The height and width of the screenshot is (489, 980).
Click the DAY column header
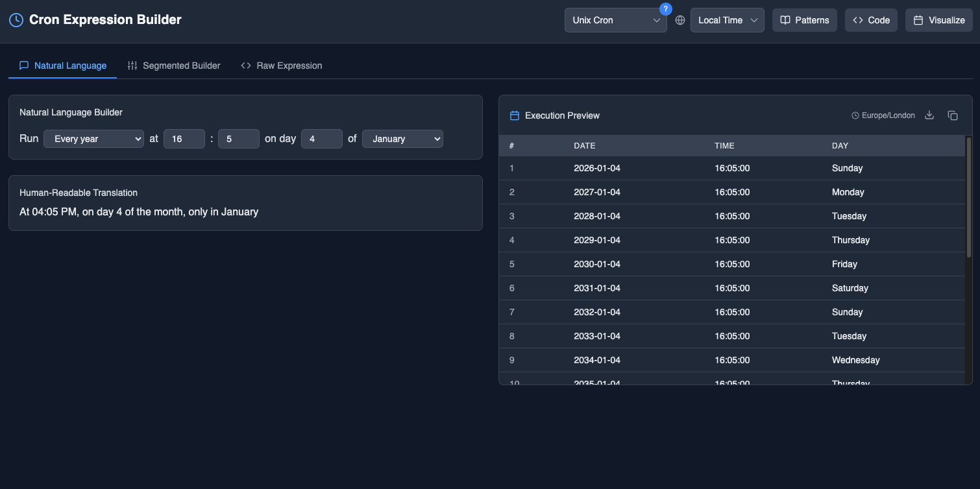pyautogui.click(x=840, y=146)
